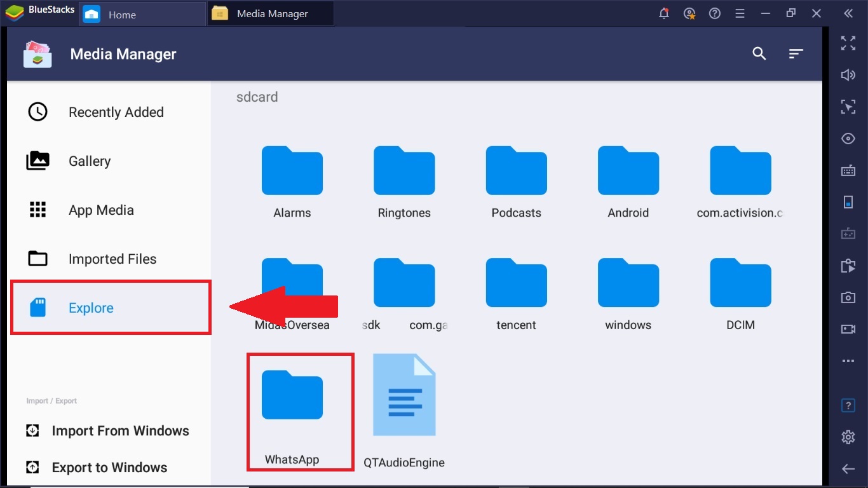Click the install APK media icon
Screen dimensions: 868x488
[x=848, y=266]
